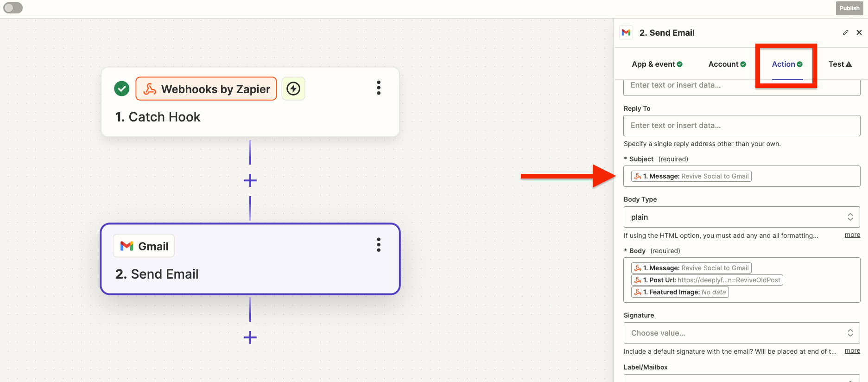Click the Publish button
This screenshot has height=382, width=868.
849,8
